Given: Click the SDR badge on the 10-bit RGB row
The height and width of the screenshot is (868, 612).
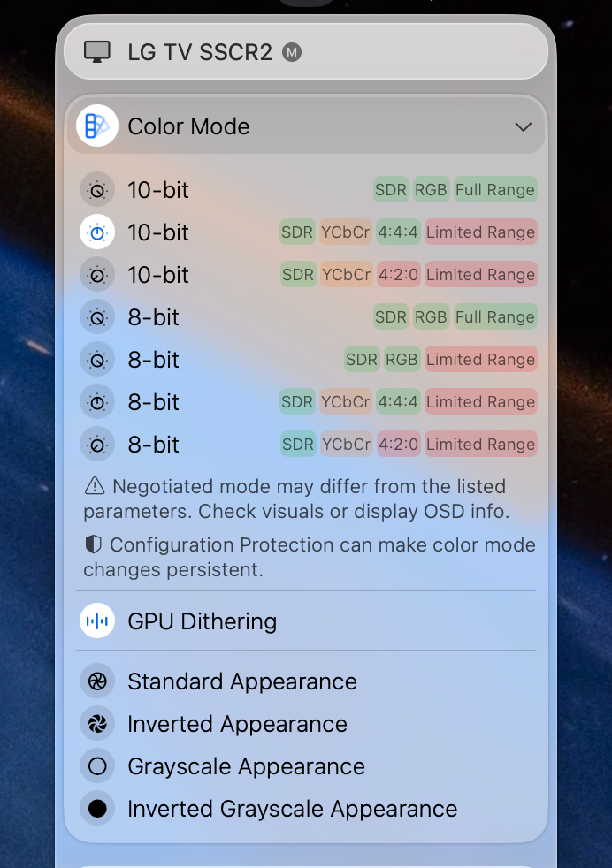Looking at the screenshot, I should [391, 189].
